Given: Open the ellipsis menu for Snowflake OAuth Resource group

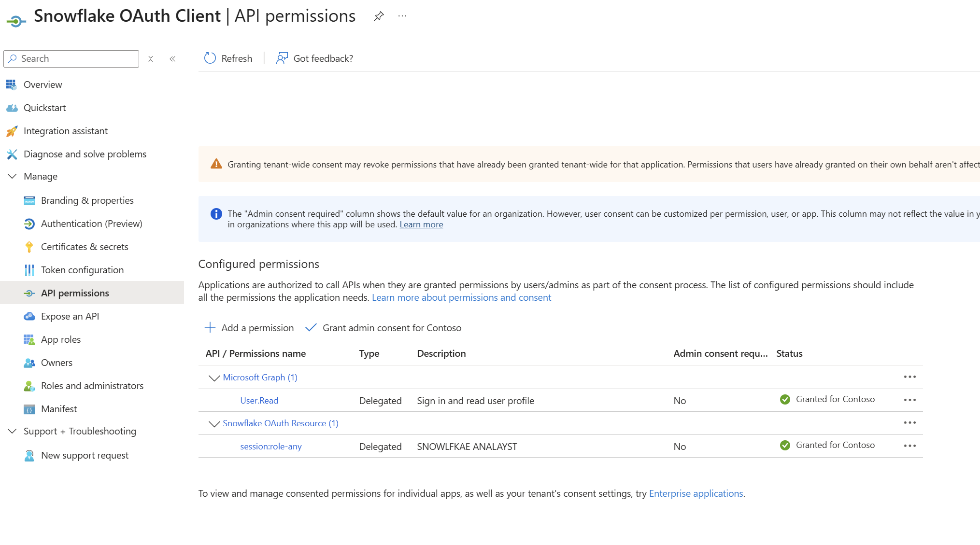Looking at the screenshot, I should coord(910,422).
